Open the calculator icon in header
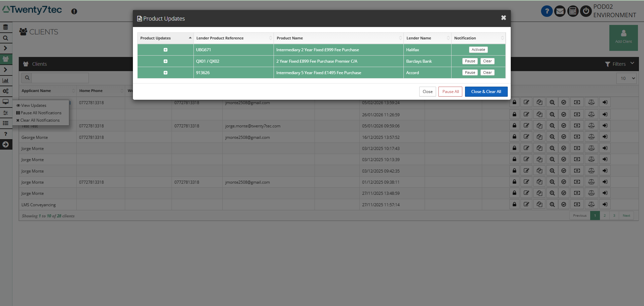The width and height of the screenshot is (644, 306). click(x=573, y=11)
